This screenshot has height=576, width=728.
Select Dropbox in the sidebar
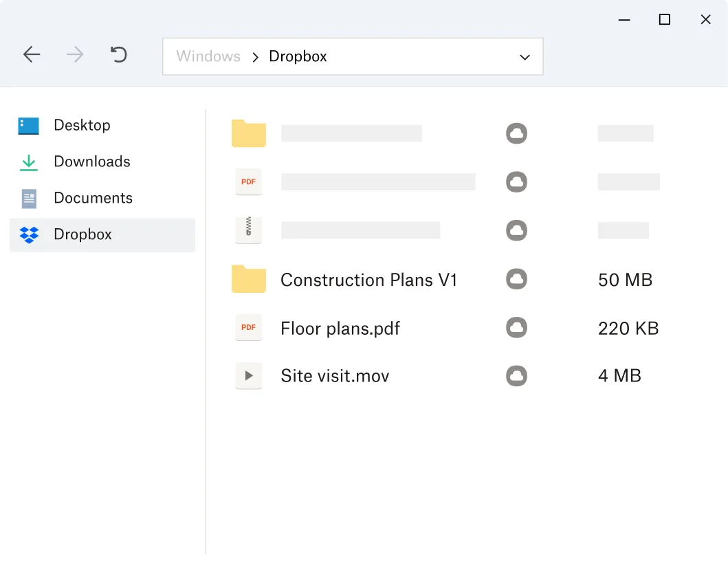click(102, 235)
